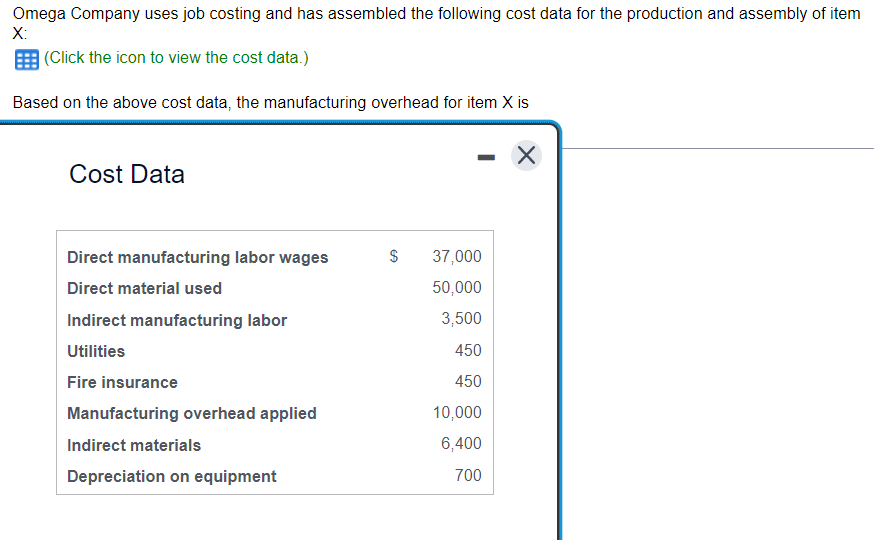Click the 37,000 value
874x540 pixels.
tap(457, 256)
